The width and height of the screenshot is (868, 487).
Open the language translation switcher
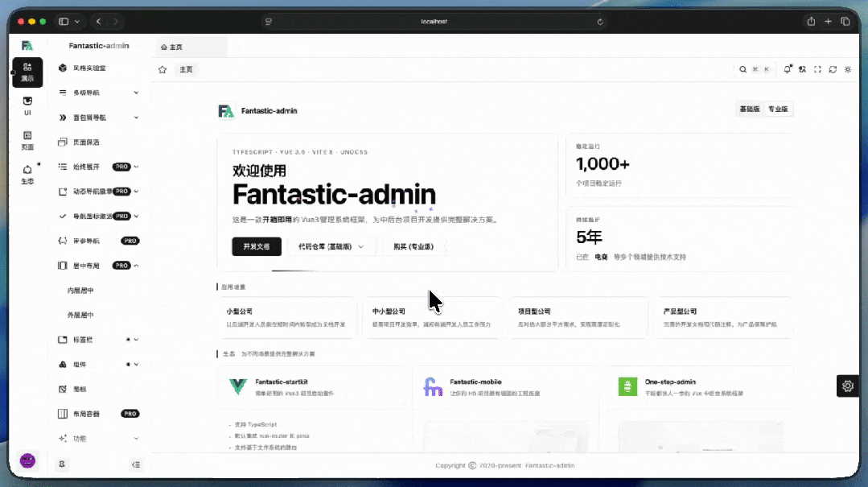pos(802,69)
